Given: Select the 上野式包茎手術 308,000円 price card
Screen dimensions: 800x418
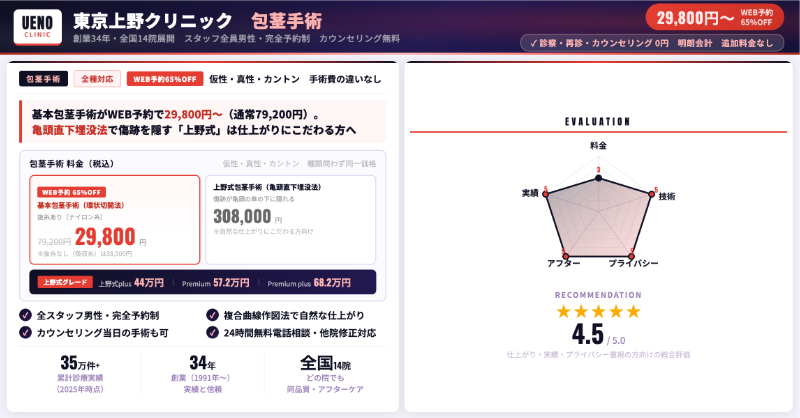Looking at the screenshot, I should click(x=291, y=220).
